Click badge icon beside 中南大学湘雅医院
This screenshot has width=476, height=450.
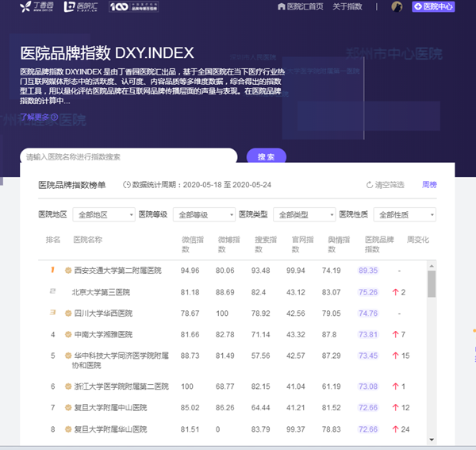(68, 335)
